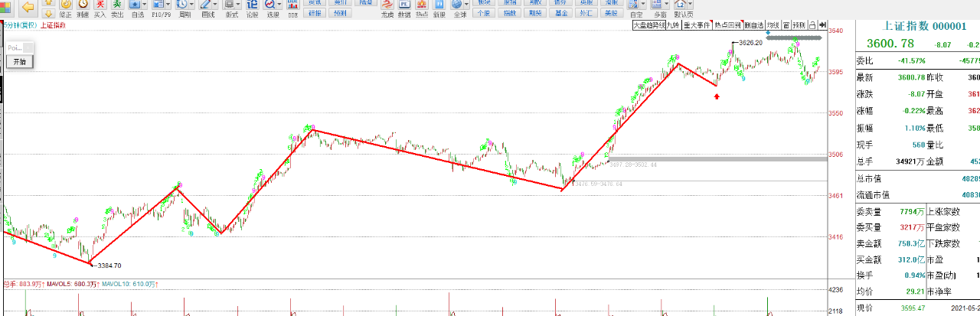The height and width of the screenshot is (316, 980).
Task: Click the up arrow navigation icon
Action: [x=48, y=2]
